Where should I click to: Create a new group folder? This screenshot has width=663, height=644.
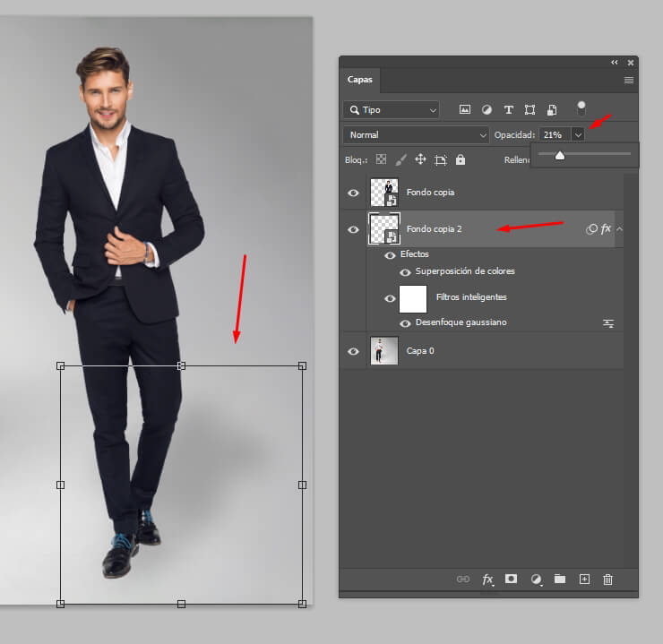pyautogui.click(x=560, y=579)
